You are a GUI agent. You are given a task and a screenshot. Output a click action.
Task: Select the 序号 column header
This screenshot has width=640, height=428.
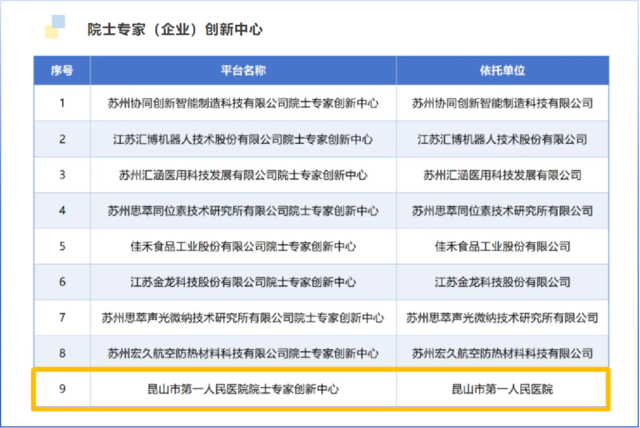pos(62,71)
